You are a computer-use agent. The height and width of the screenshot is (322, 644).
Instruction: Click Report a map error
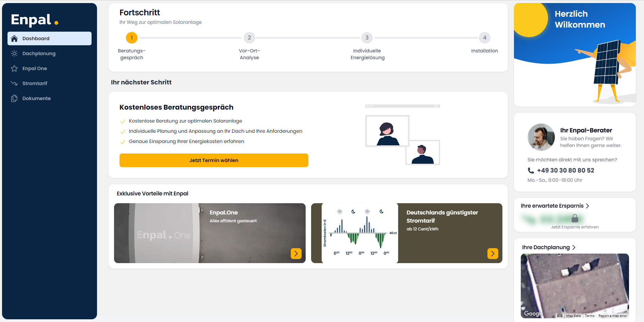pos(613,316)
